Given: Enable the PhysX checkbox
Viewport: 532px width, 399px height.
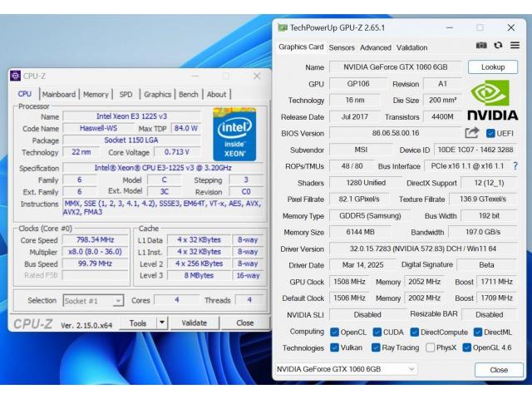Looking at the screenshot, I should point(430,347).
